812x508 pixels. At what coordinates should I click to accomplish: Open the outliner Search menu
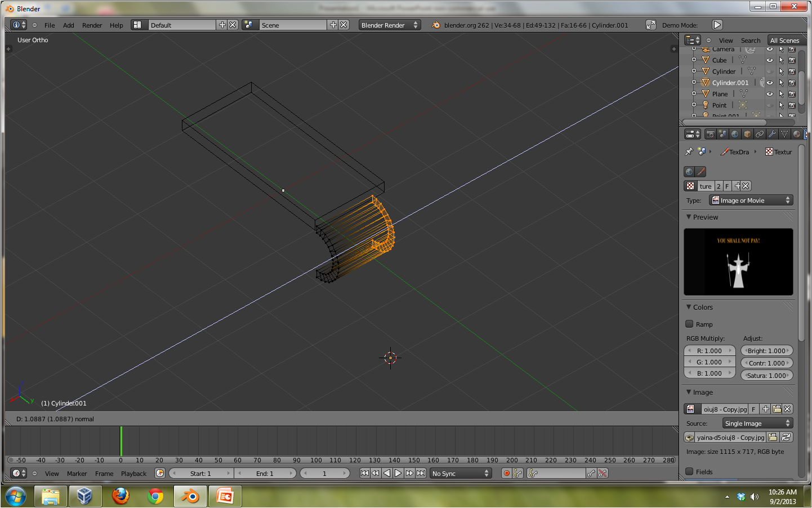[751, 41]
